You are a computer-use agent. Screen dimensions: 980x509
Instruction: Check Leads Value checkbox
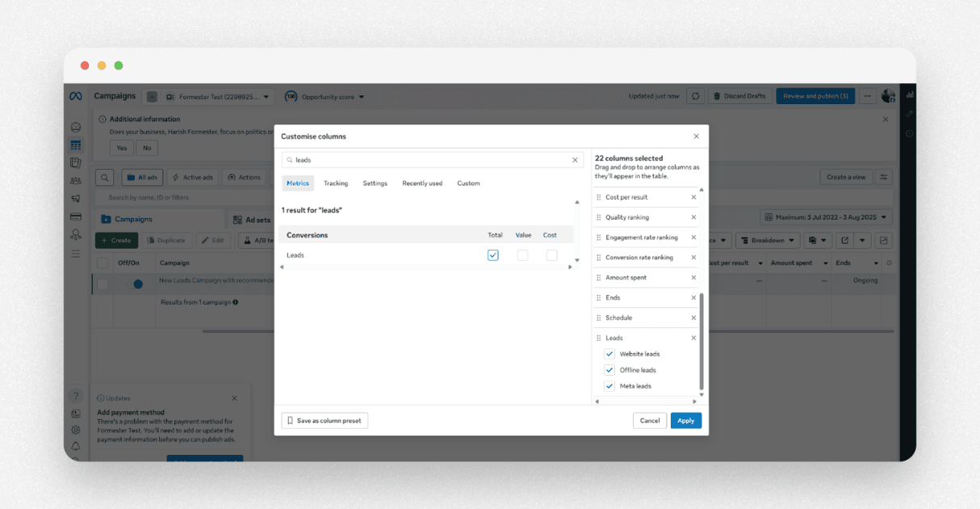[522, 255]
